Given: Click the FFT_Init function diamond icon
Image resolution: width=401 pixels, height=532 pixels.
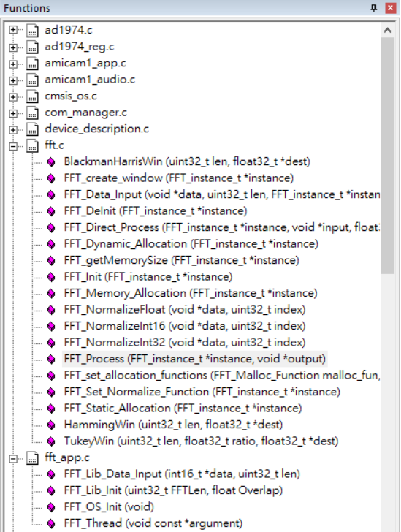Looking at the screenshot, I should (51, 277).
